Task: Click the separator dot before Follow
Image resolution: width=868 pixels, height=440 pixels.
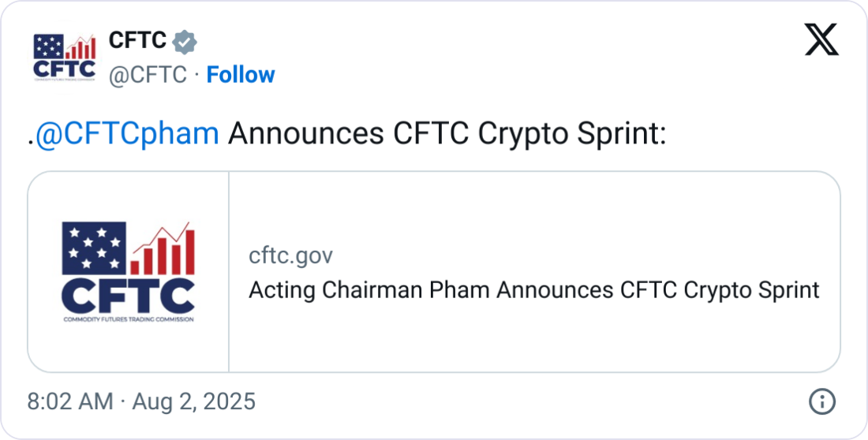Action: 196,75
